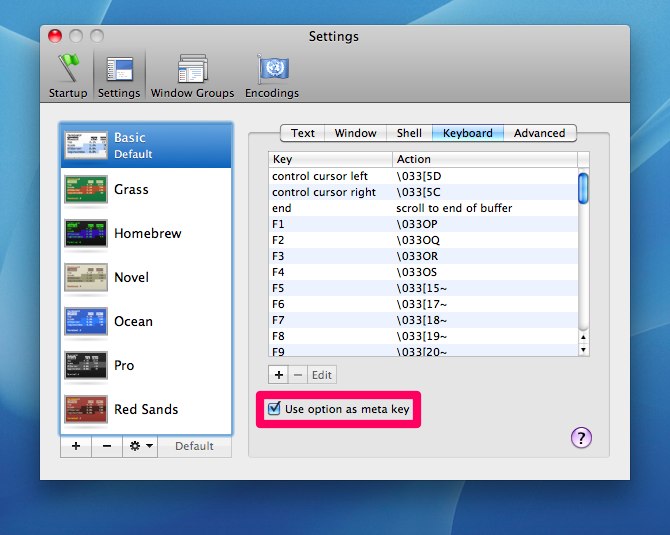Select the F4 key row
This screenshot has height=535, width=670.
tap(423, 272)
